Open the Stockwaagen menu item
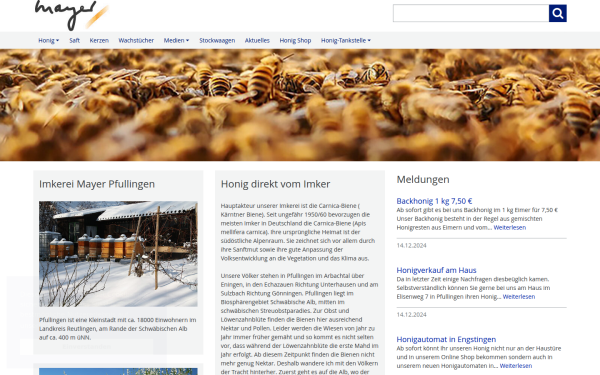The width and height of the screenshot is (600, 375). click(x=217, y=40)
